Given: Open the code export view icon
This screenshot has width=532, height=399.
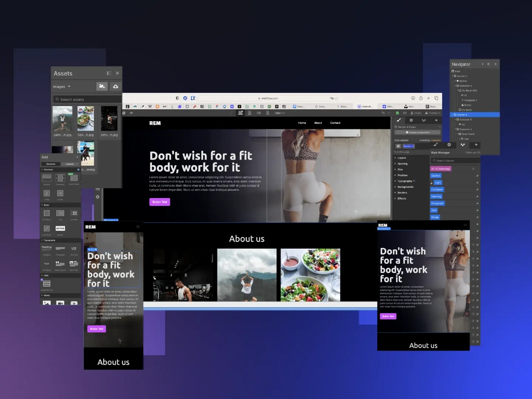Looking at the screenshot, I should pyautogui.click(x=405, y=113).
